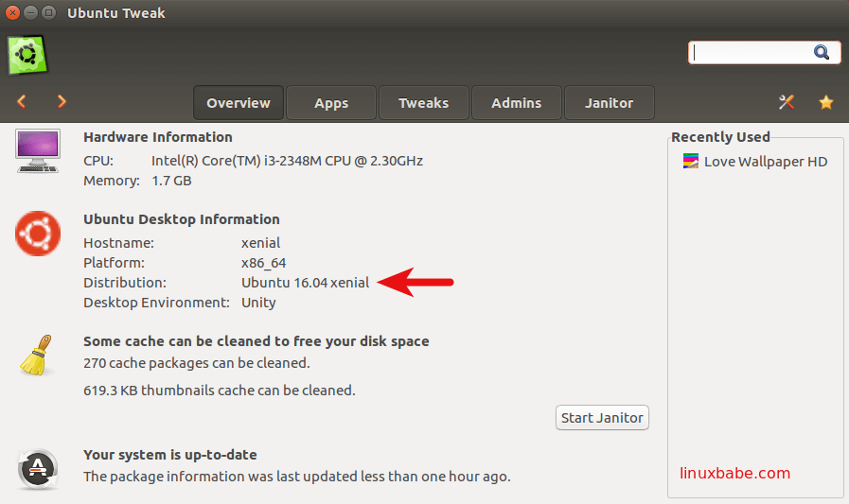Screen dimensions: 849x504
Task: Click the software updater status icon
Action: click(x=38, y=469)
